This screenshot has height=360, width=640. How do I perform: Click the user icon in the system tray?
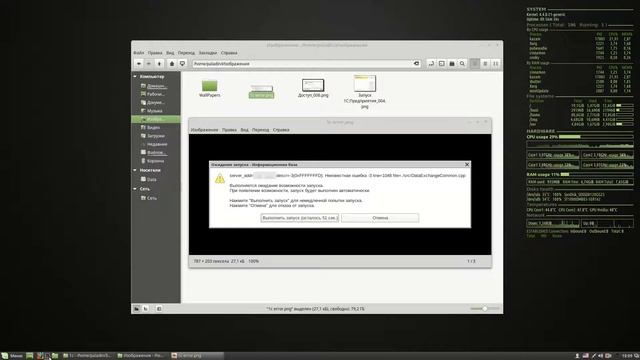click(577, 356)
